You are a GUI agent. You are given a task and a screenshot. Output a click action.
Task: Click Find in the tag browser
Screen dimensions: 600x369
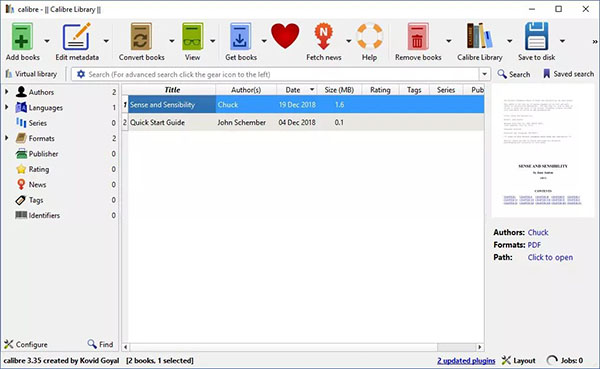[x=100, y=344]
